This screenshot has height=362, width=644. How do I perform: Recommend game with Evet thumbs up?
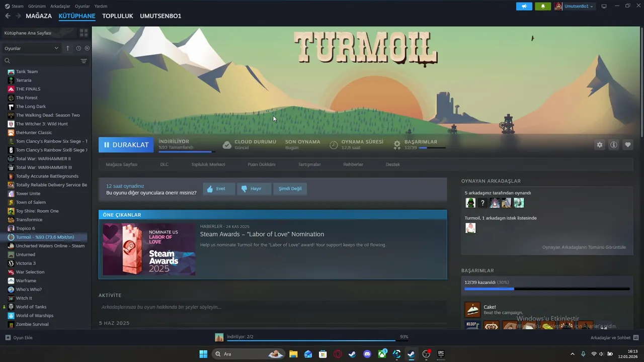click(219, 189)
